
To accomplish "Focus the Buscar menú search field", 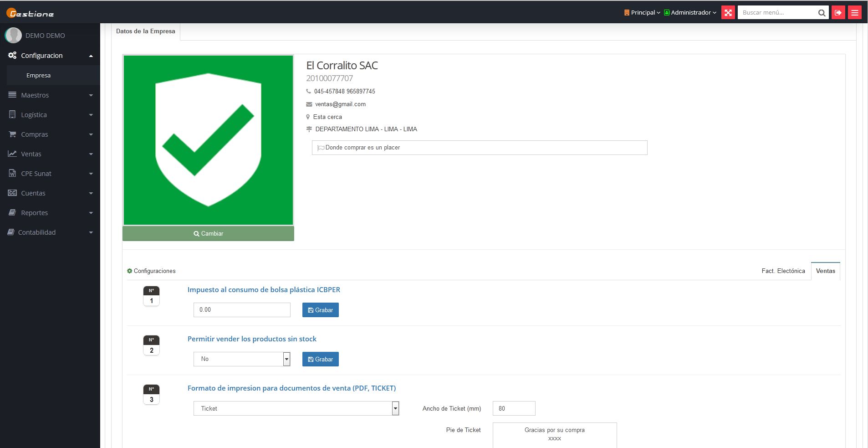I will [x=776, y=13].
